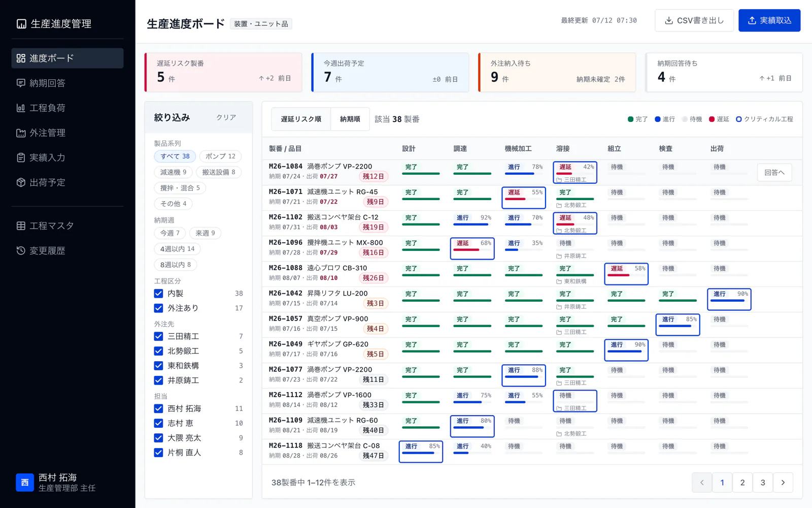Open 実績入力 clipboard page
The height and width of the screenshot is (508, 812).
click(67, 157)
